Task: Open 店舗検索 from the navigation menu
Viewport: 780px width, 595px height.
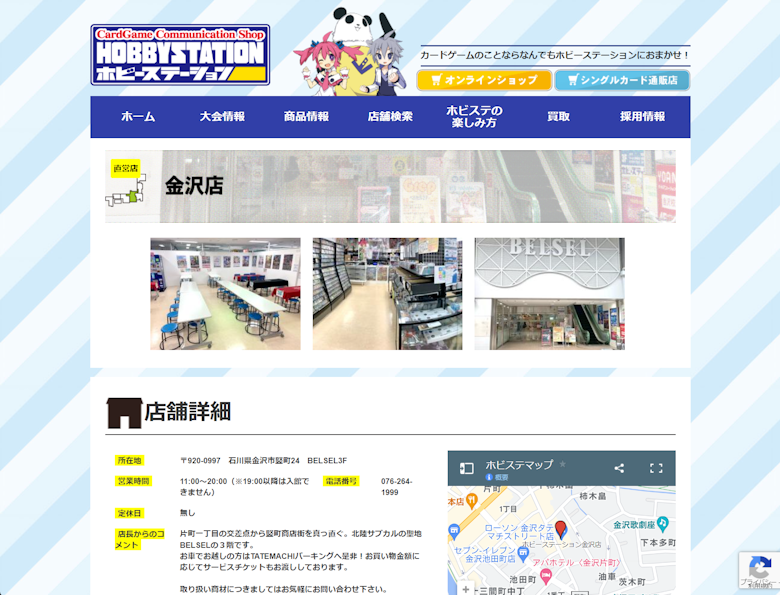Action: (390, 117)
